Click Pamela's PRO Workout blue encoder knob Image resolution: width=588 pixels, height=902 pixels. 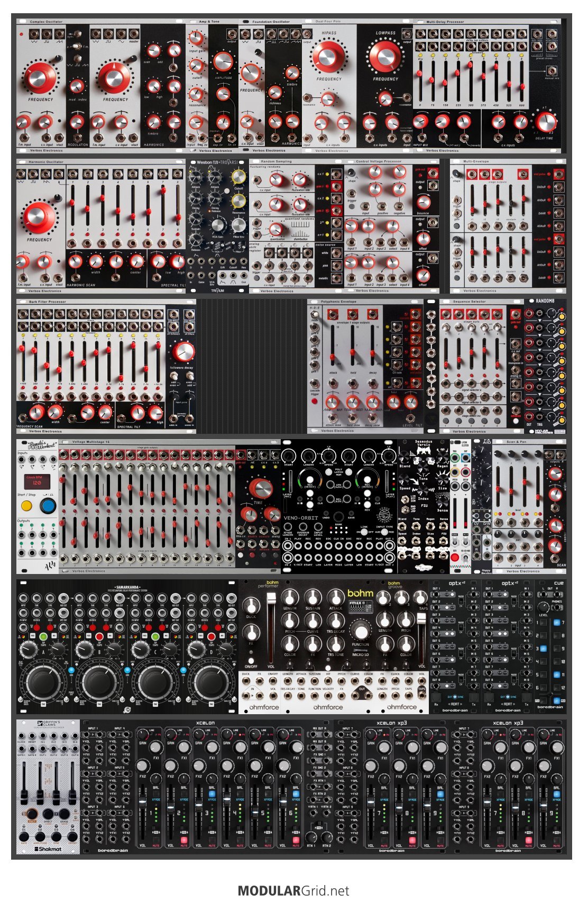pyautogui.click(x=48, y=506)
